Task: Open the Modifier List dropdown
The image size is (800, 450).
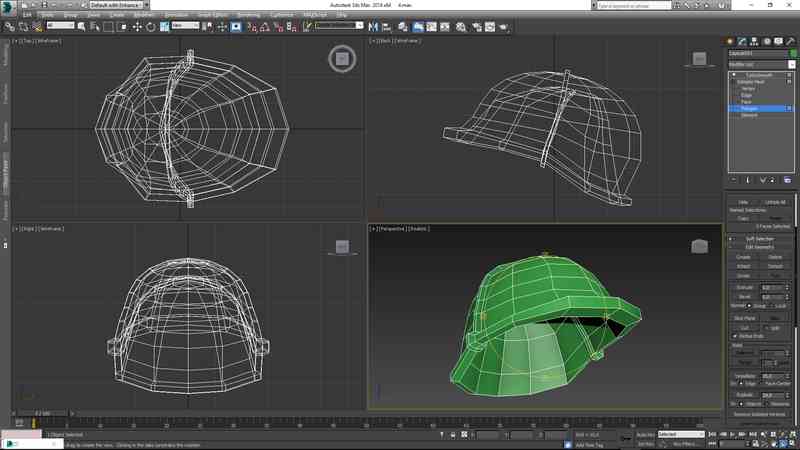Action: 791,65
